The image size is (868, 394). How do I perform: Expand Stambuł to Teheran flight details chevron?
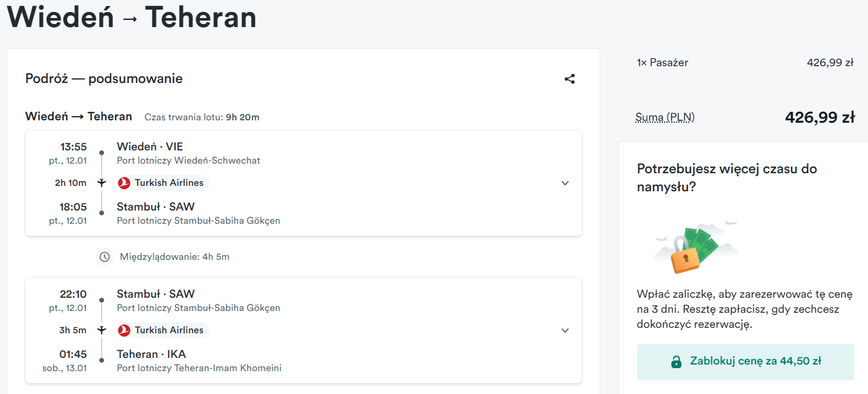tap(565, 331)
